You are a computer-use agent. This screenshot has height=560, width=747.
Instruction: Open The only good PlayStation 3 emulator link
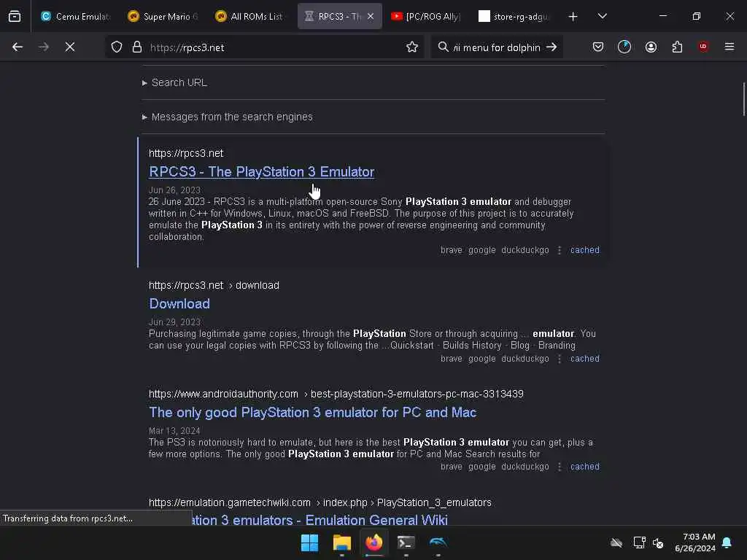[312, 412]
